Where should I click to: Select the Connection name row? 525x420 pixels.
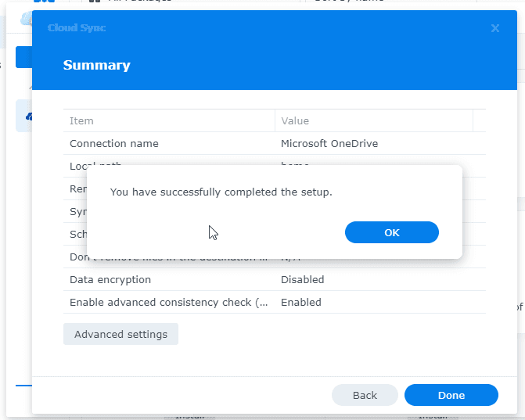coord(114,143)
